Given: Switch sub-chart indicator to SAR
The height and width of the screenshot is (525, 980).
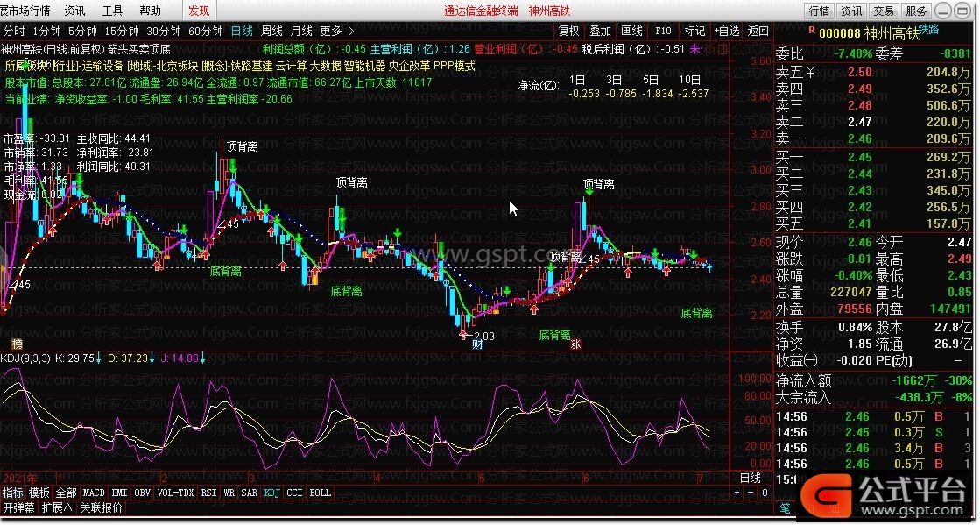Looking at the screenshot, I should tap(250, 493).
